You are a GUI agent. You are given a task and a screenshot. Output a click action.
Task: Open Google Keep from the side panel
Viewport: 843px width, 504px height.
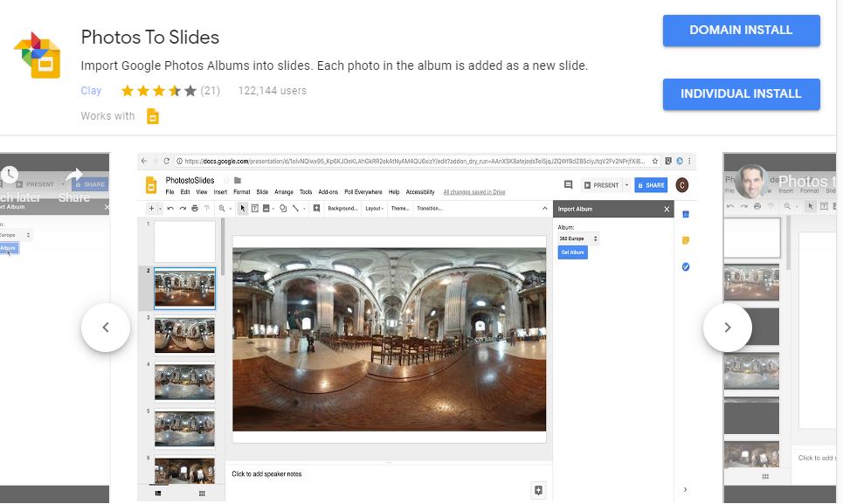pos(685,238)
